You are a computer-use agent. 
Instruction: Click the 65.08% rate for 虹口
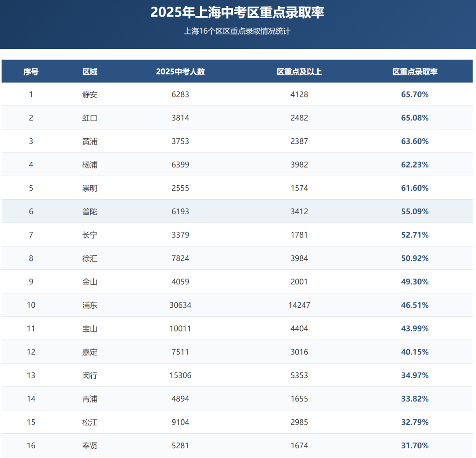[x=415, y=118]
